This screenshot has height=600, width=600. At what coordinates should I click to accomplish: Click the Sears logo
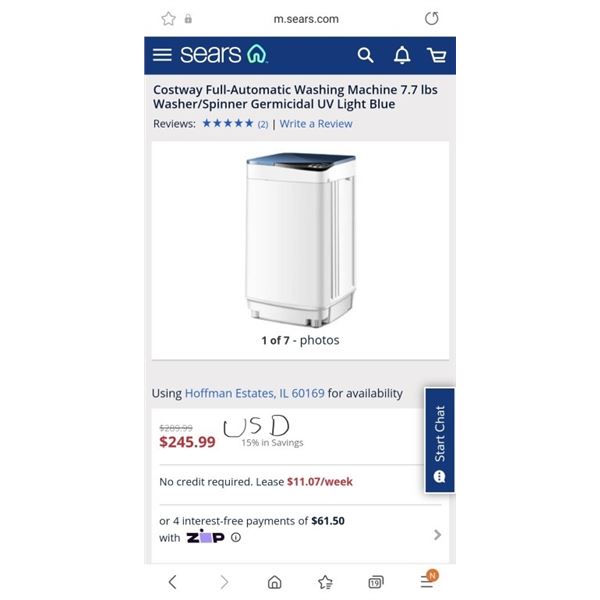coord(224,54)
